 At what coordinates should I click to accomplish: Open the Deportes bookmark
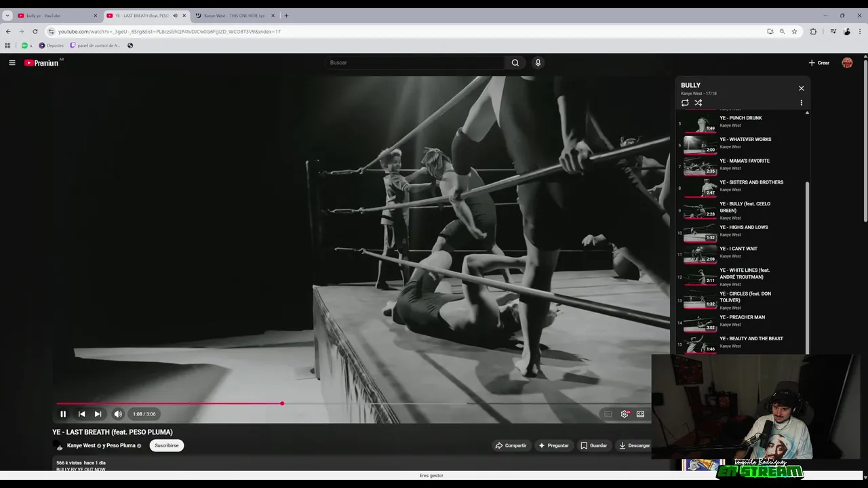[x=52, y=45]
